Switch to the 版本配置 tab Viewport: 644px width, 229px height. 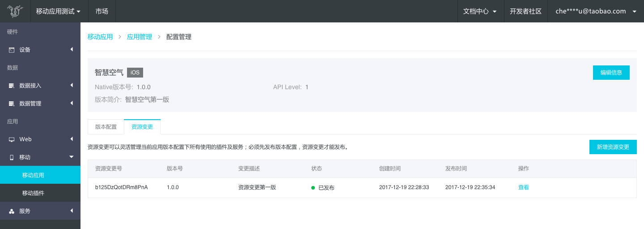106,127
